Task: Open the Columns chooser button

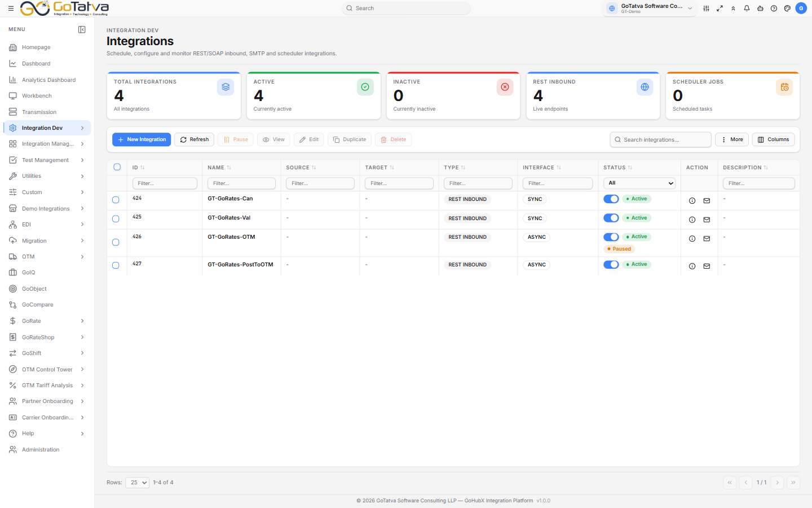Action: (x=773, y=139)
